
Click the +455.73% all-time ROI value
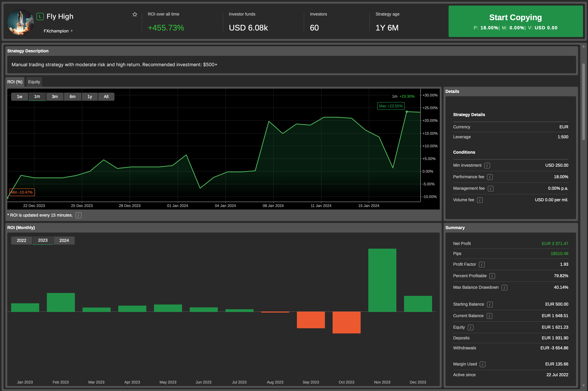pos(166,28)
